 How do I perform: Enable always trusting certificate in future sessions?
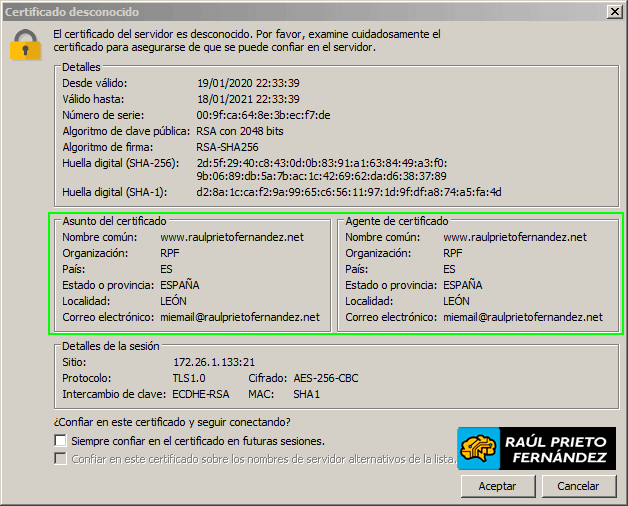pos(61,441)
